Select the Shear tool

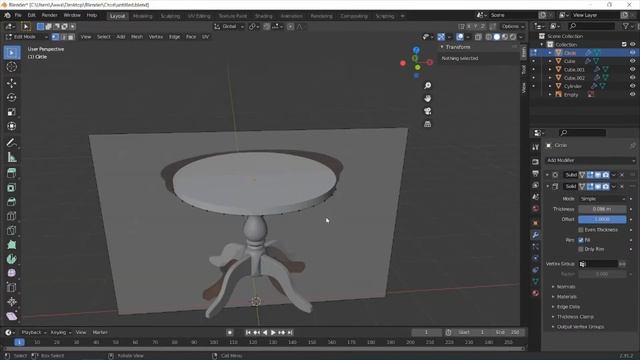point(11,316)
